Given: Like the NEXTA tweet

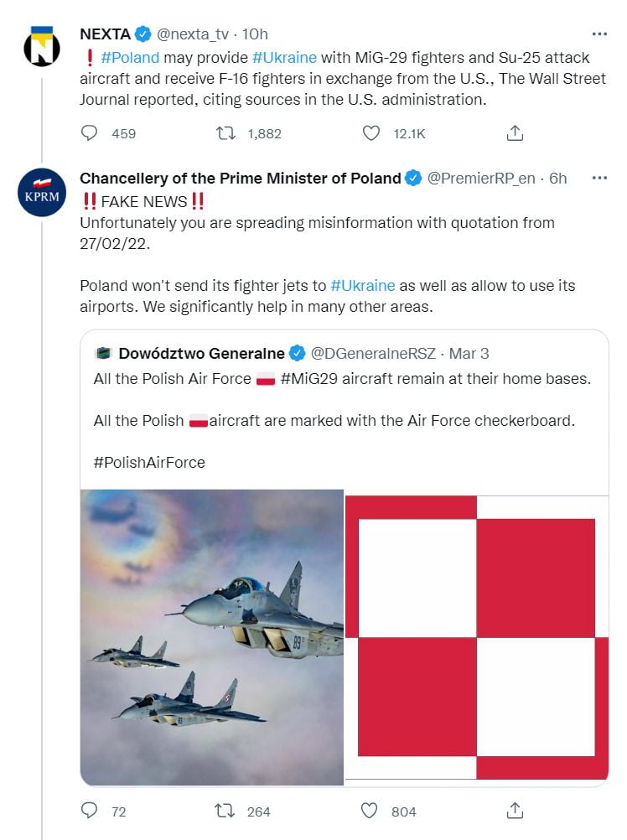Looking at the screenshot, I should (x=370, y=132).
